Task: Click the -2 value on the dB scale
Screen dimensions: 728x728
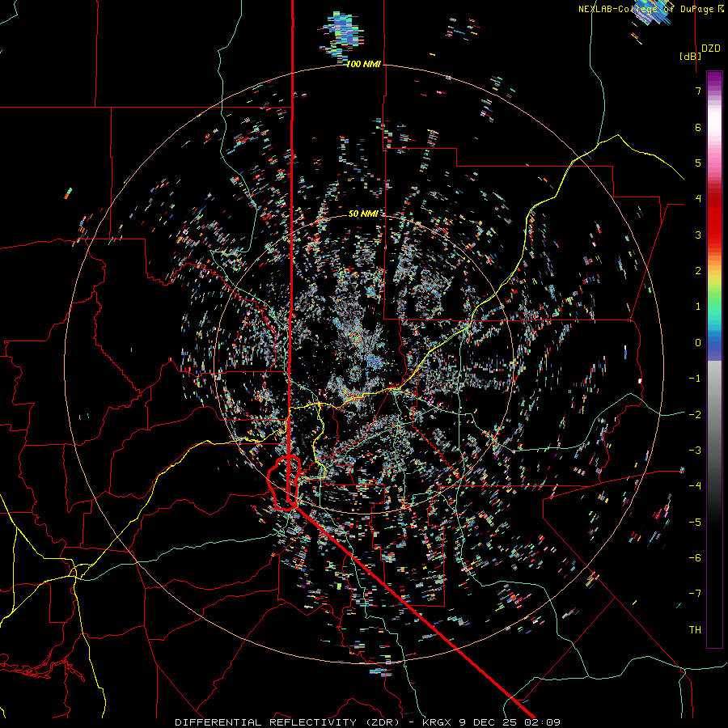Action: click(x=695, y=415)
